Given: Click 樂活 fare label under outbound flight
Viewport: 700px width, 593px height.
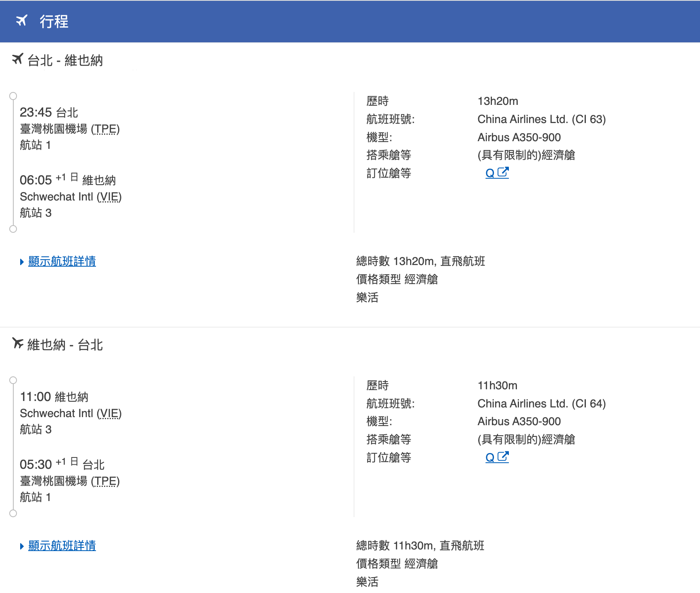Looking at the screenshot, I should point(367,298).
